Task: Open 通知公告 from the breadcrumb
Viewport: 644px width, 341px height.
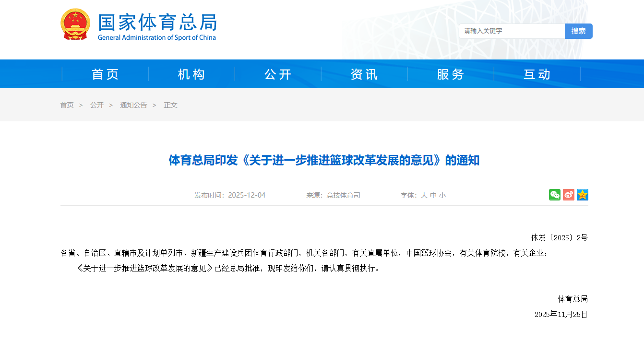Action: (x=133, y=105)
